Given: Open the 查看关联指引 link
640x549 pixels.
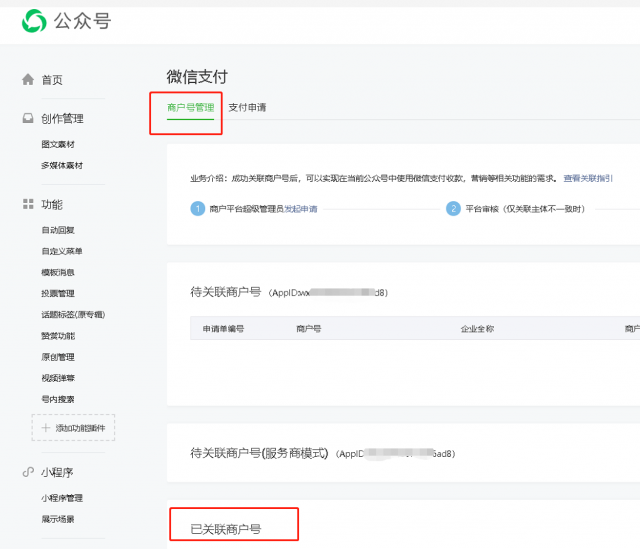Looking at the screenshot, I should 588,178.
